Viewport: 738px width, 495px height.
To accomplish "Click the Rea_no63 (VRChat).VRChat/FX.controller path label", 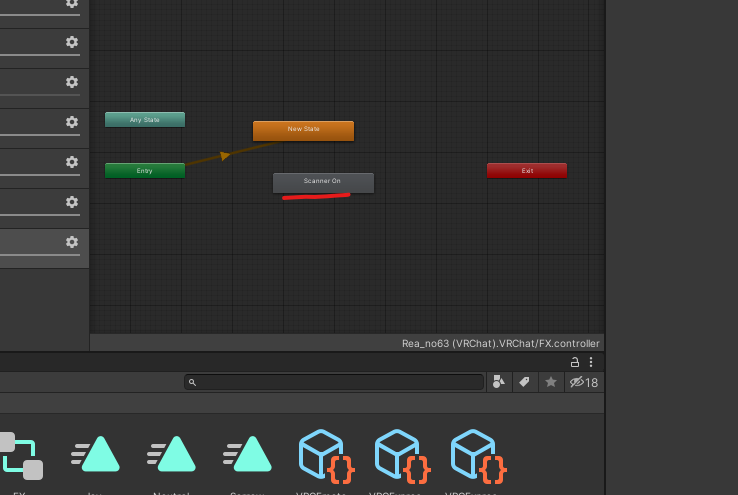I will tap(500, 343).
